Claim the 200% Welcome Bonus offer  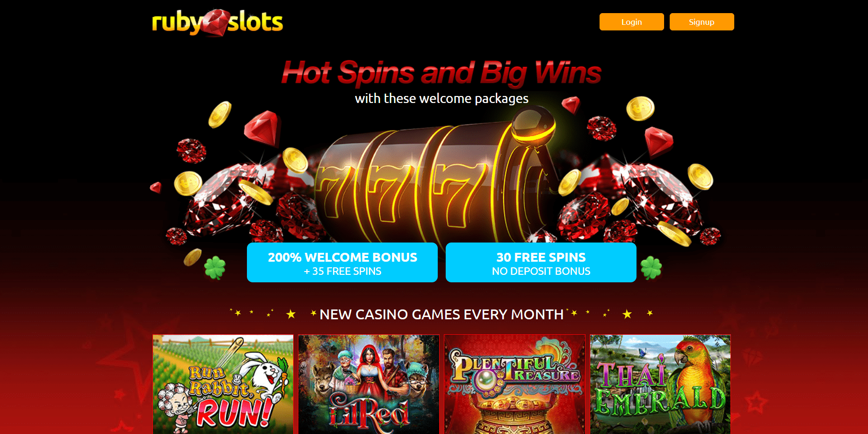coord(342,263)
